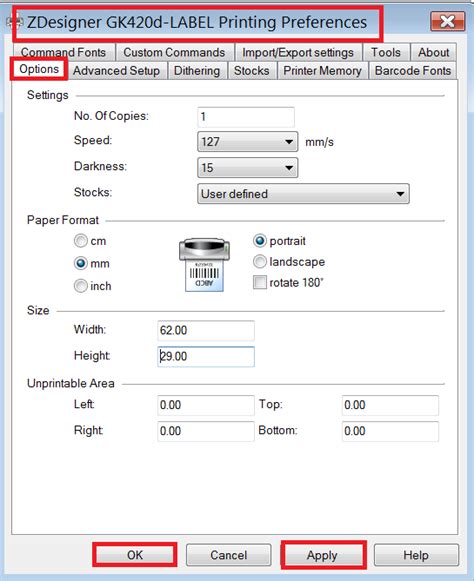Click the Paper Format section label
The height and width of the screenshot is (581, 474).
[x=63, y=220]
